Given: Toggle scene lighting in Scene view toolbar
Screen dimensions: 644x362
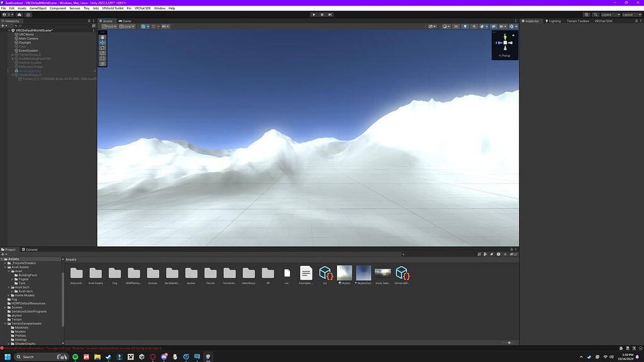Looking at the screenshot, I should [465, 26].
